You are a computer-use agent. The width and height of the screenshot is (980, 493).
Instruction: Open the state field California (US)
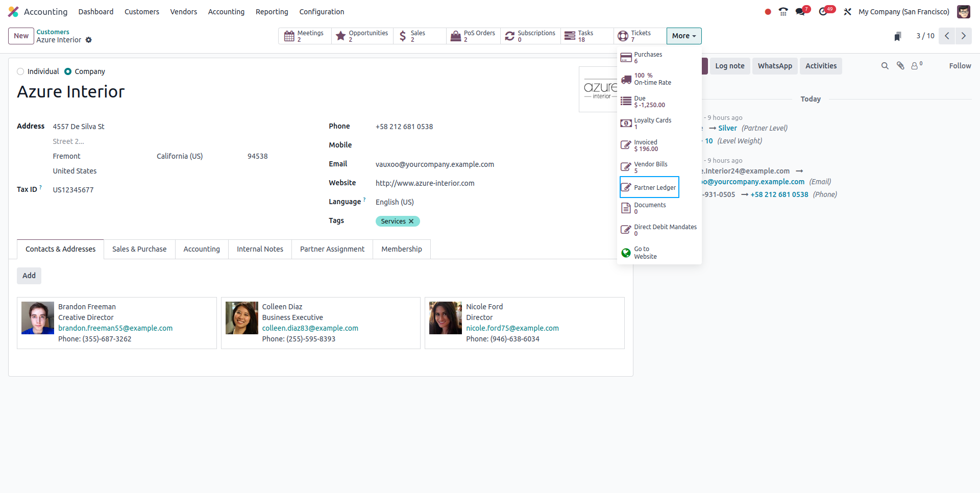pyautogui.click(x=180, y=156)
